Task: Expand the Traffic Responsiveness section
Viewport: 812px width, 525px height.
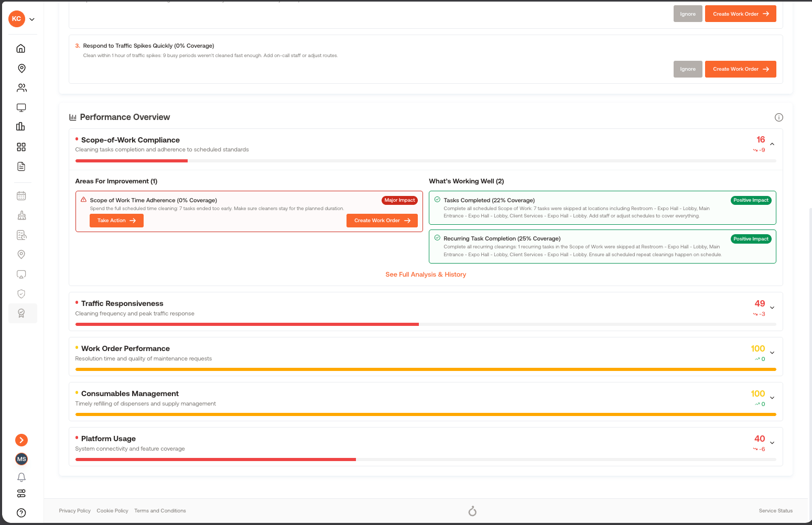Action: click(772, 308)
